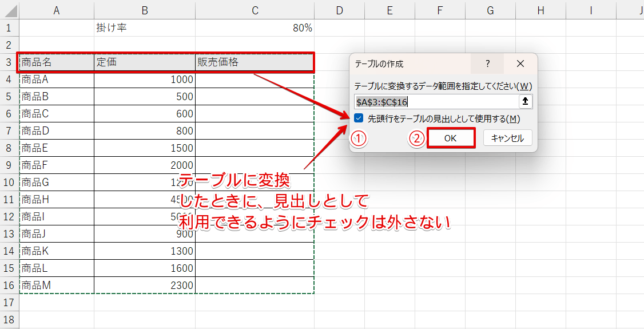Select column B header
This screenshot has width=644, height=329.
145,11
